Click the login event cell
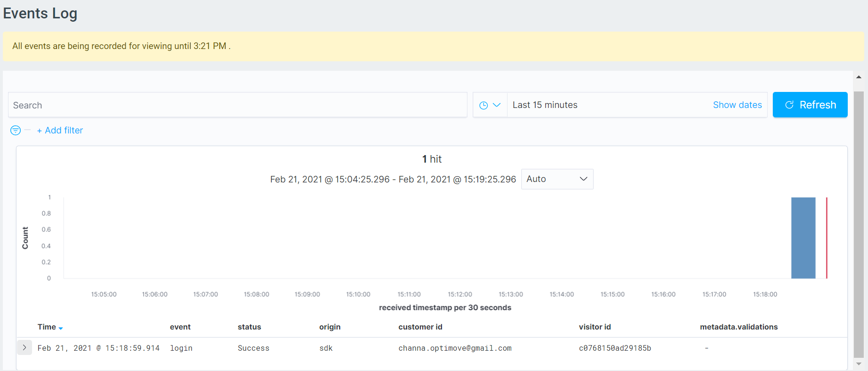 [181, 348]
